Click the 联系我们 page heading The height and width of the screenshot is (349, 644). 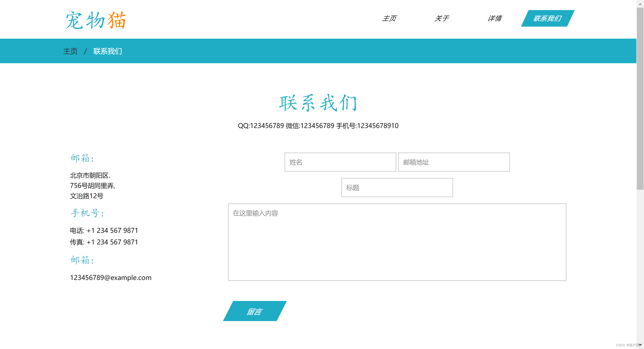pyautogui.click(x=318, y=103)
